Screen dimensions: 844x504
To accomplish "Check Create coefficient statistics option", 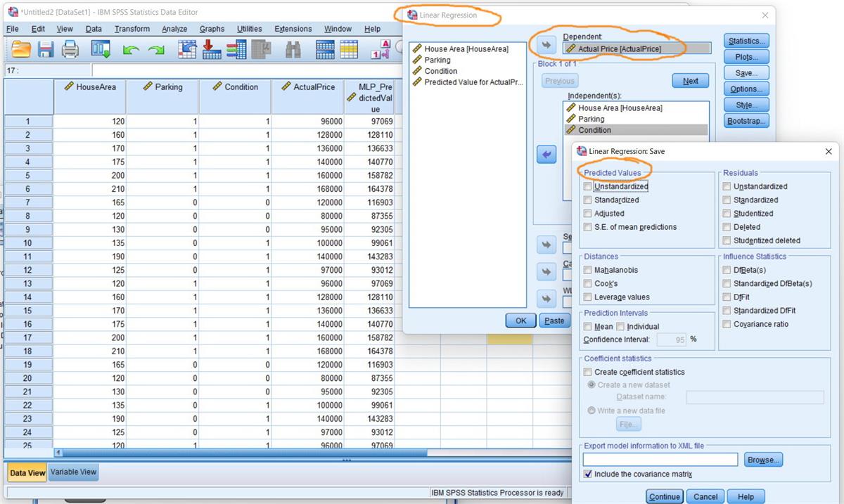I will click(588, 372).
